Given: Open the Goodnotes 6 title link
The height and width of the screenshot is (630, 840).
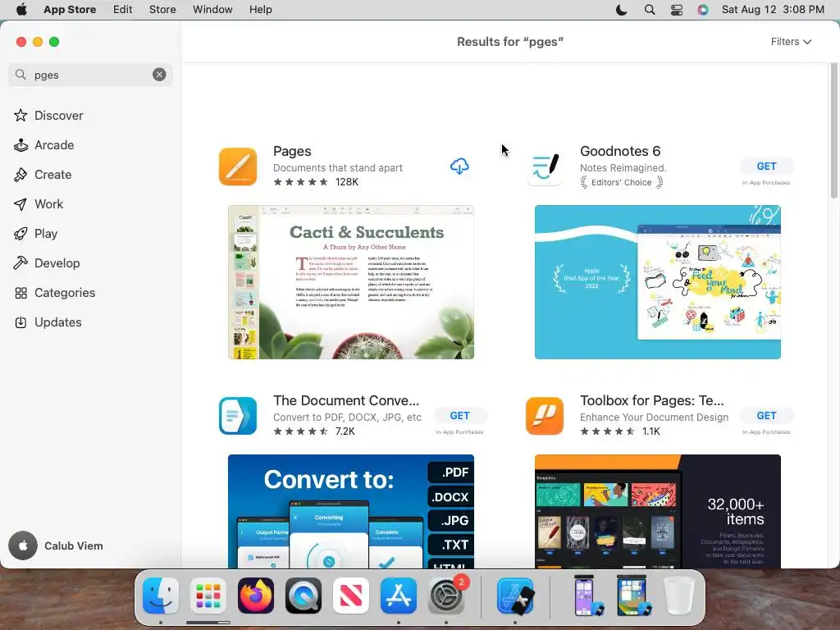Looking at the screenshot, I should (620, 151).
